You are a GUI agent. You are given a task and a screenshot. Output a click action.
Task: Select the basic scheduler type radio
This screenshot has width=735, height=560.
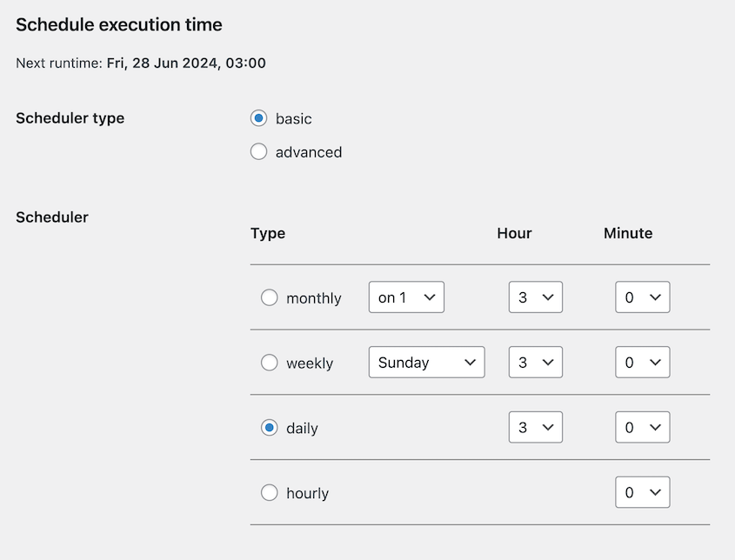[258, 118]
